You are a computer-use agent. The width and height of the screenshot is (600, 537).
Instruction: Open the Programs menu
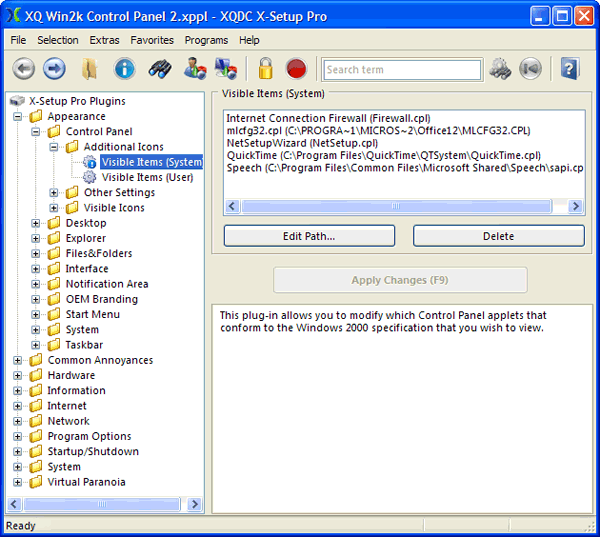point(206,40)
